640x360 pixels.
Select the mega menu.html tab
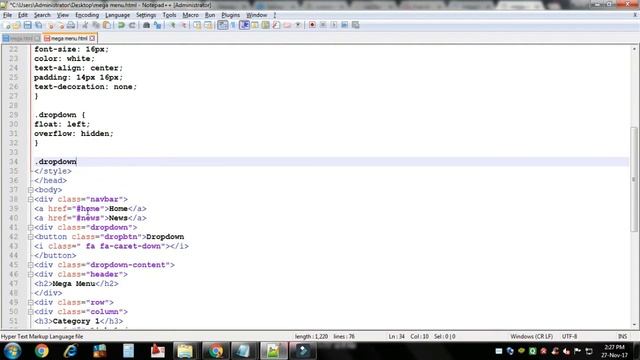tap(69, 38)
